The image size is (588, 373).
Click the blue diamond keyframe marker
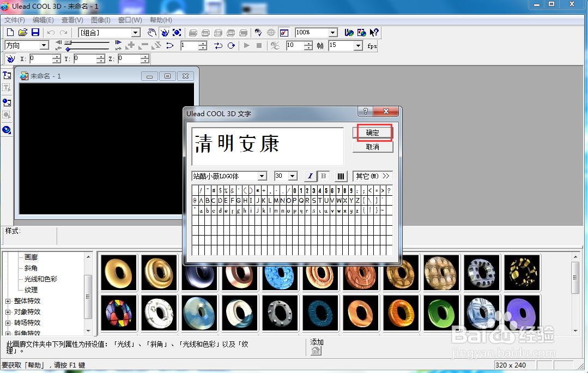point(68,49)
